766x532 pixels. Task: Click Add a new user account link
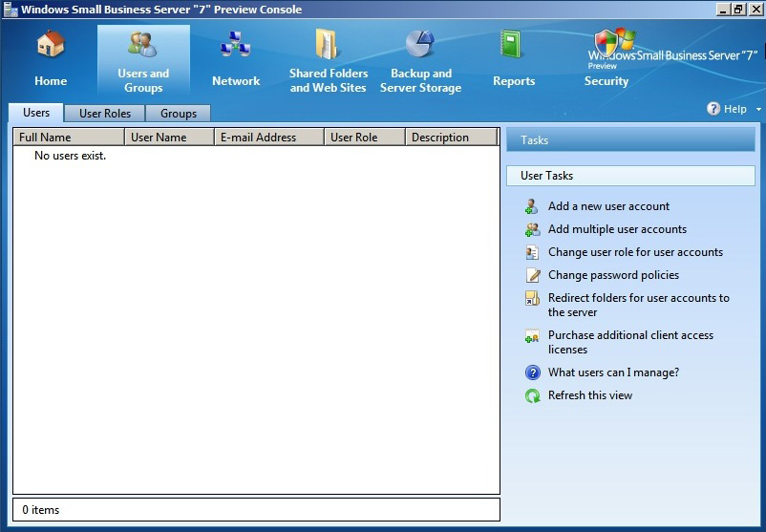[x=608, y=206]
